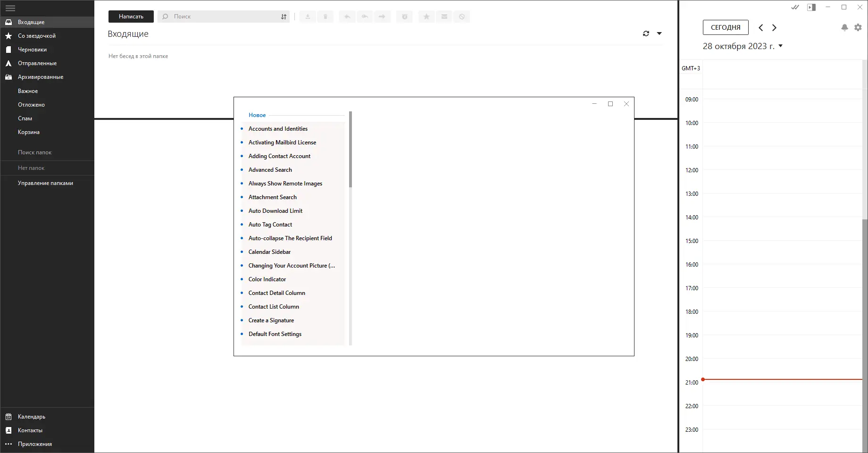Open the inbox options dropdown arrow
Screen dimensions: 868x453
coord(659,34)
